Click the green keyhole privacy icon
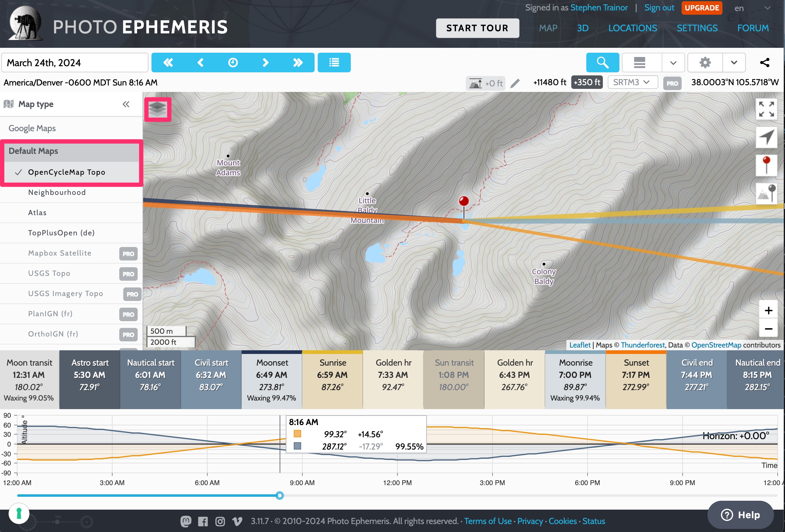The image size is (785, 532). coord(19,513)
